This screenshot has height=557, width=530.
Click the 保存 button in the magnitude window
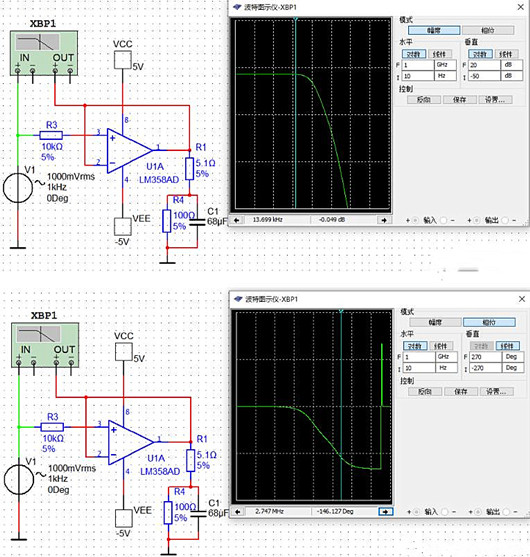[459, 100]
